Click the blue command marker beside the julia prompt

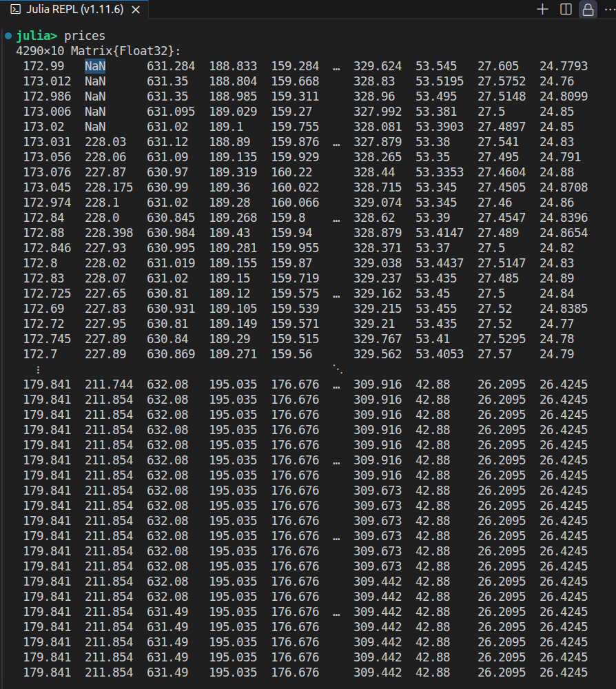[x=8, y=36]
